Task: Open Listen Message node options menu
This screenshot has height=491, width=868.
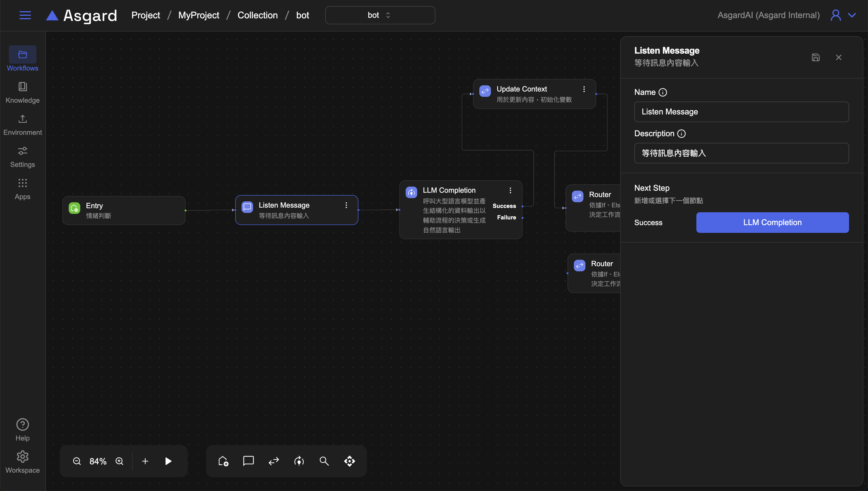Action: [346, 205]
